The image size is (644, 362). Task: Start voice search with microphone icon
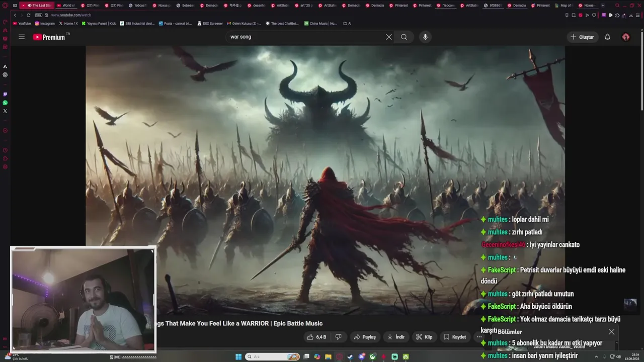425,37
